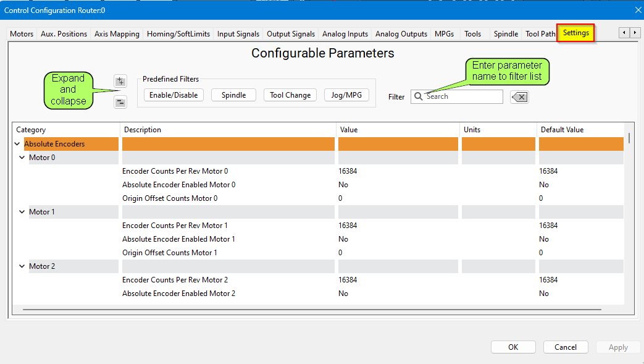The height and width of the screenshot is (364, 644).
Task: Collapse the Motor 0 group
Action: (22, 158)
